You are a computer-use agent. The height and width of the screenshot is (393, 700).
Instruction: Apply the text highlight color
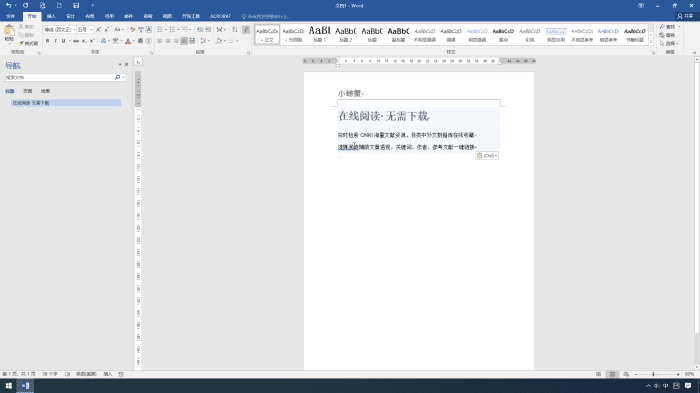pos(116,41)
